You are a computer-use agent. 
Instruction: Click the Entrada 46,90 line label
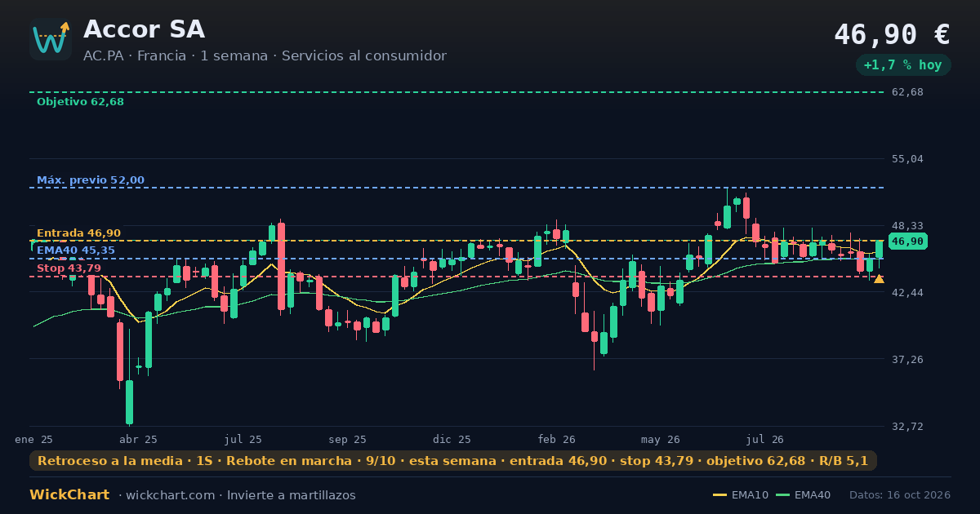(78, 233)
